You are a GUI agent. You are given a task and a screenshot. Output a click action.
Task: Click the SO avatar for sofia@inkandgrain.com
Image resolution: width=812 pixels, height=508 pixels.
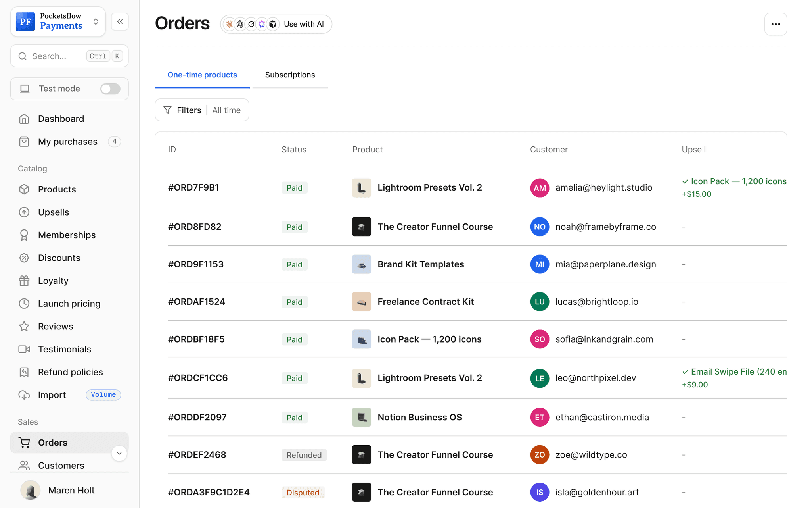click(x=540, y=339)
